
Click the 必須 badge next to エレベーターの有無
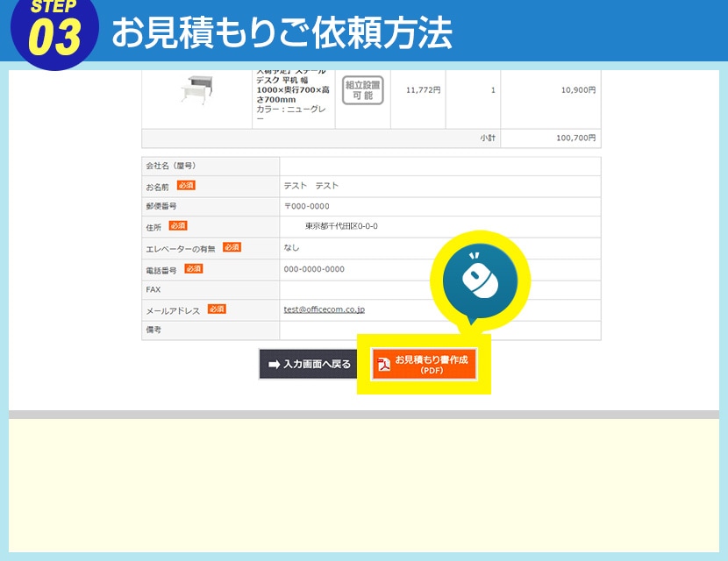[232, 247]
